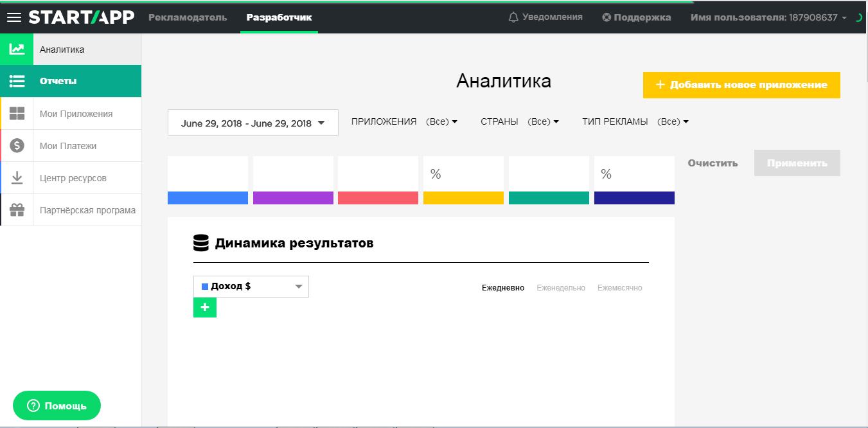Open the username 187908637 account menu
The image size is (868, 428).
pos(768,17)
